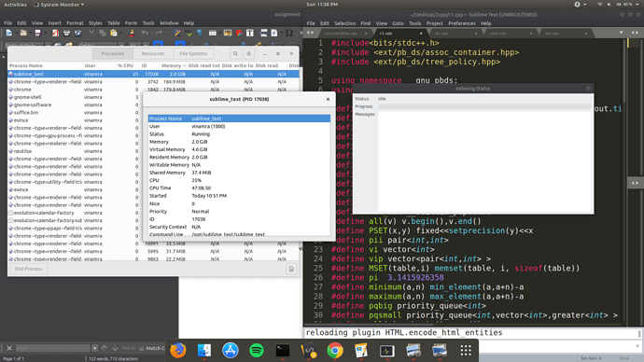Image resolution: width=644 pixels, height=362 pixels.
Task: Switch to the File Systems tab
Action: tap(193, 54)
